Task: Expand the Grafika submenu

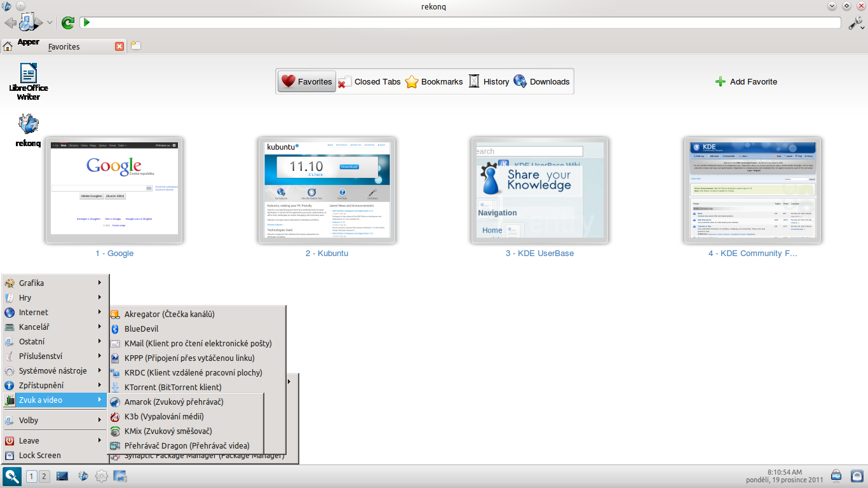Action: click(55, 283)
